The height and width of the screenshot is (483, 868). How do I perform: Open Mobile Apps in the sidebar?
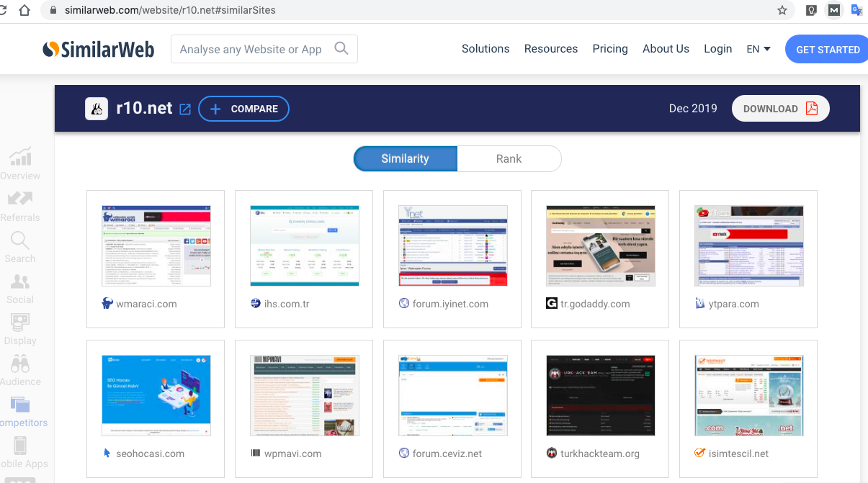tap(23, 452)
